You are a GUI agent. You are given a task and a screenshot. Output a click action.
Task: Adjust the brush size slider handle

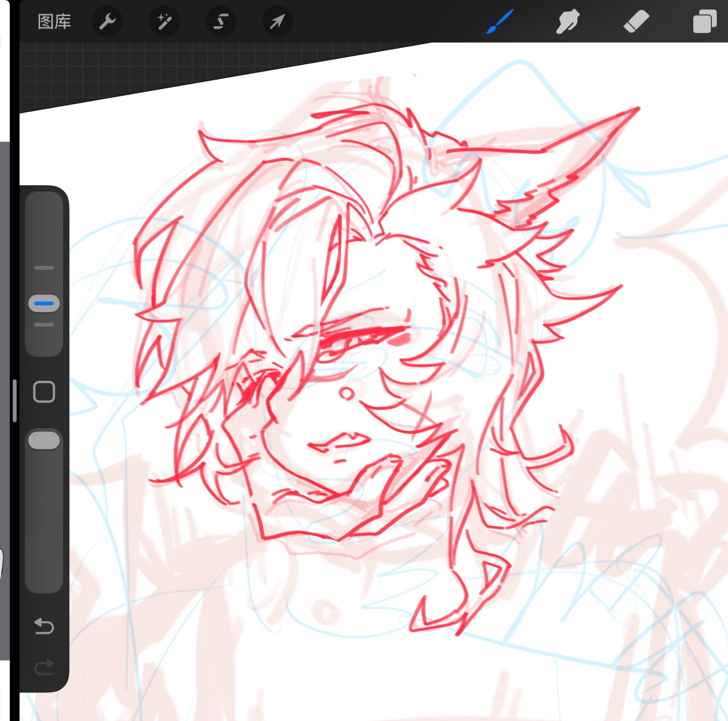(44, 304)
